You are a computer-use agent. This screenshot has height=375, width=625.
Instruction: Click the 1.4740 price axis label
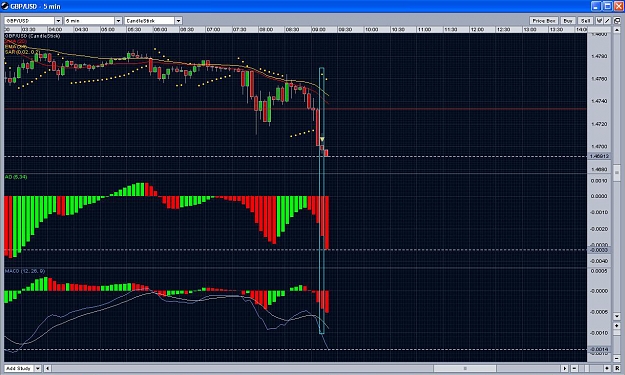click(x=599, y=101)
